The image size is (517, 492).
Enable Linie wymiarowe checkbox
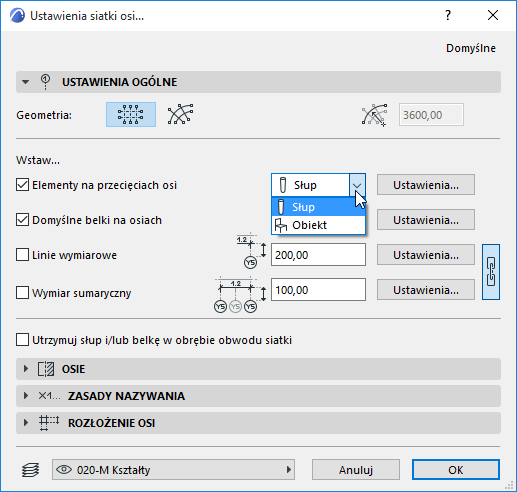pos(22,255)
